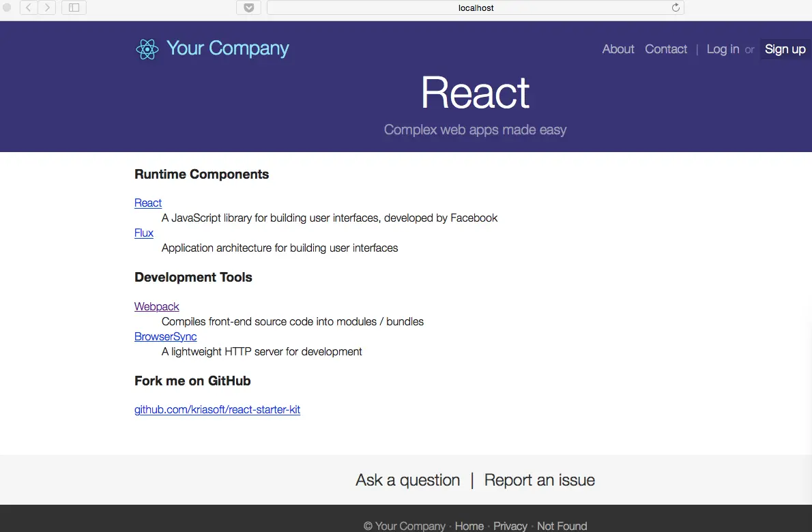Open the React library link
Viewport: 812px width, 532px height.
(x=148, y=203)
